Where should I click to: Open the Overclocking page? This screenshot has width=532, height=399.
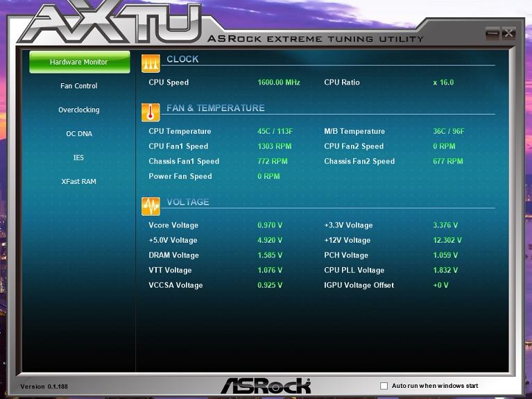click(78, 110)
